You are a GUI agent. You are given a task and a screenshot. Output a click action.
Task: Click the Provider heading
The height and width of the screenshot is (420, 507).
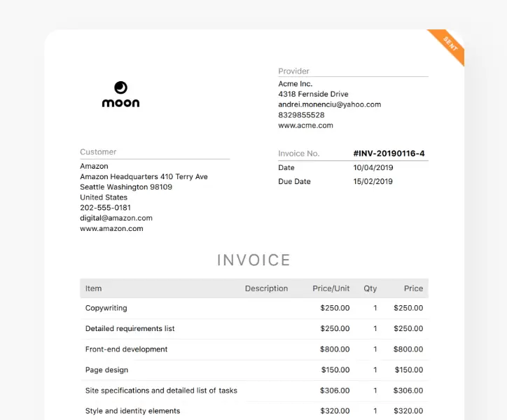[293, 71]
